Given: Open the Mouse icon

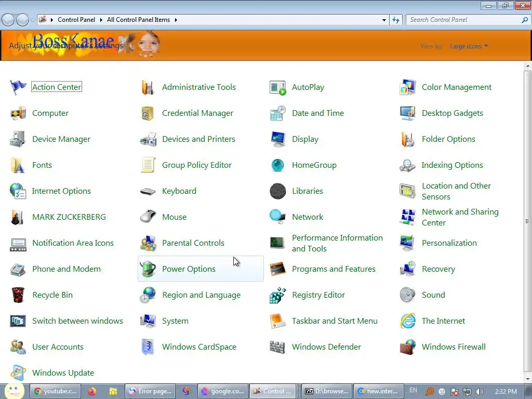Looking at the screenshot, I should click(148, 217).
